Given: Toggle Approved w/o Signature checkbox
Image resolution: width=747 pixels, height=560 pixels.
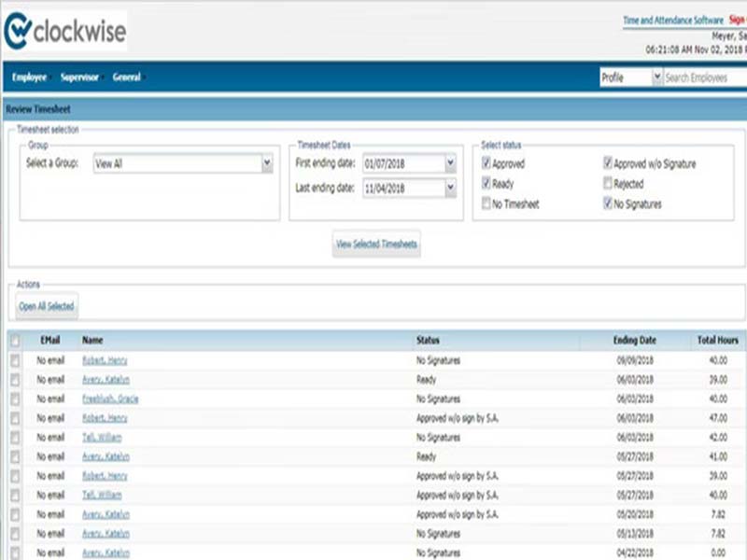Looking at the screenshot, I should pyautogui.click(x=608, y=163).
